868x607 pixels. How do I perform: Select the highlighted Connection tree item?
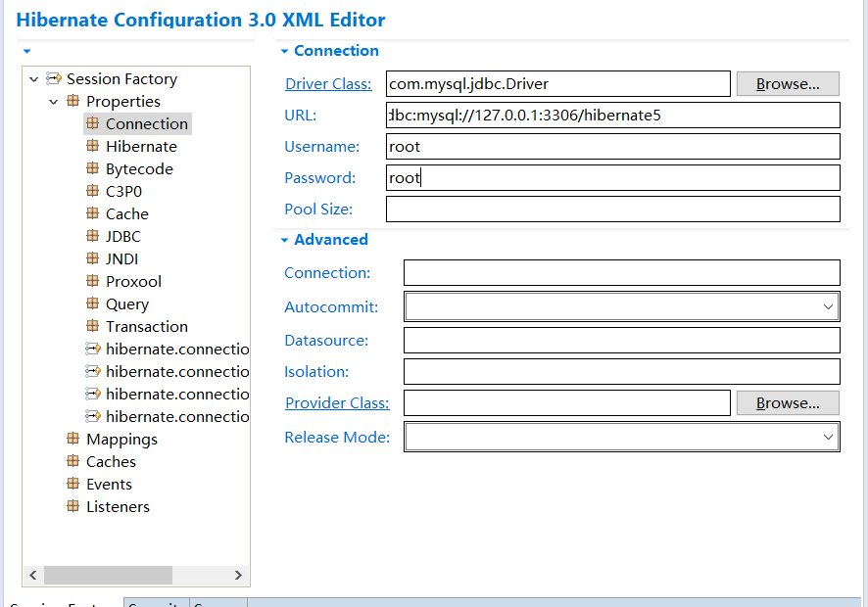tap(138, 123)
